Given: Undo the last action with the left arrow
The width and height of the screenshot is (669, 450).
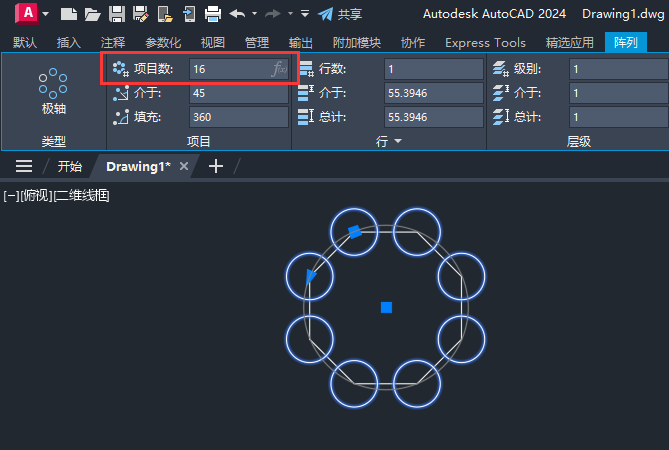Looking at the screenshot, I should click(237, 14).
